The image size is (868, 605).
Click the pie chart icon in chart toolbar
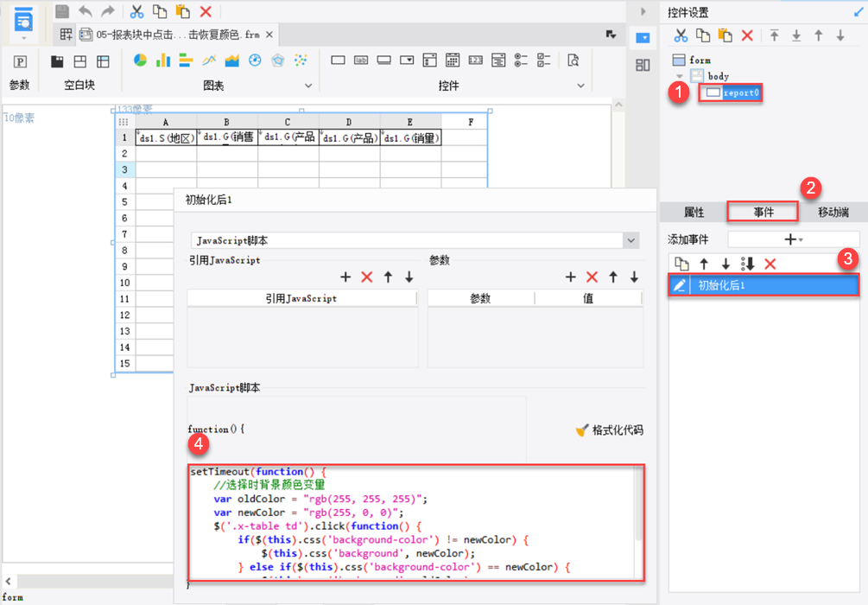point(140,60)
